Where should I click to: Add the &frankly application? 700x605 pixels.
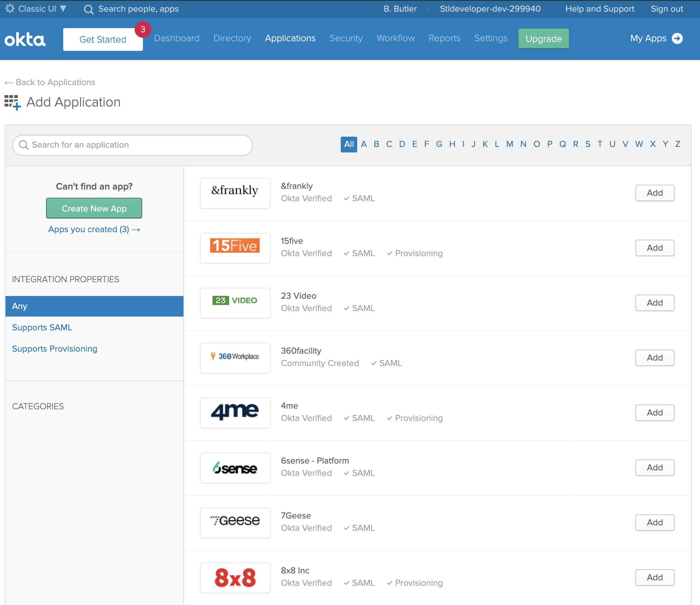655,193
